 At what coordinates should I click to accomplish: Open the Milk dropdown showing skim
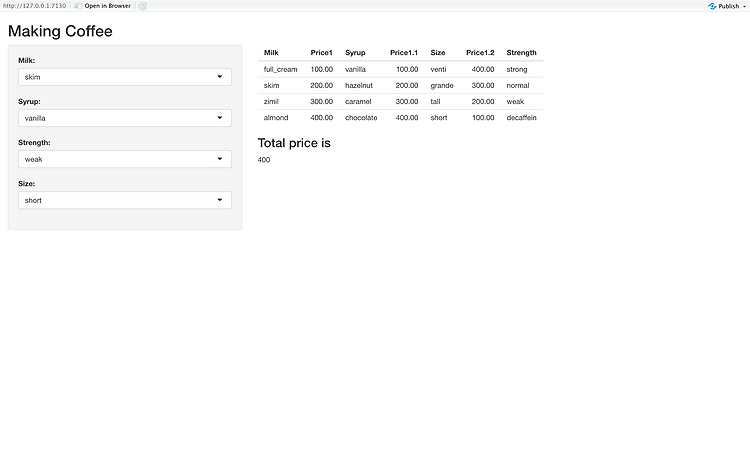(x=125, y=77)
